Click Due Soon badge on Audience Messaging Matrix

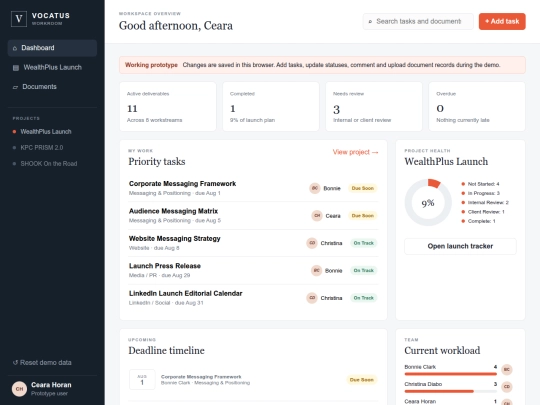click(x=363, y=216)
